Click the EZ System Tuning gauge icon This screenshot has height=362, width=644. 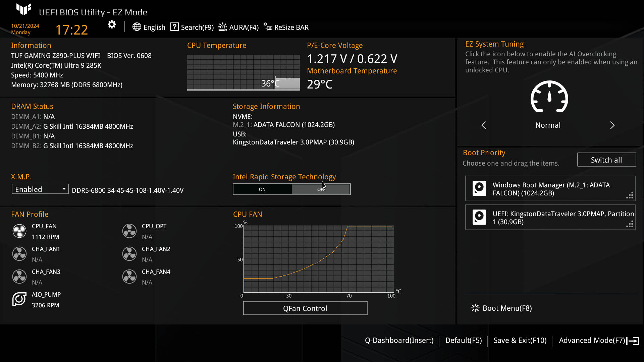(x=549, y=97)
